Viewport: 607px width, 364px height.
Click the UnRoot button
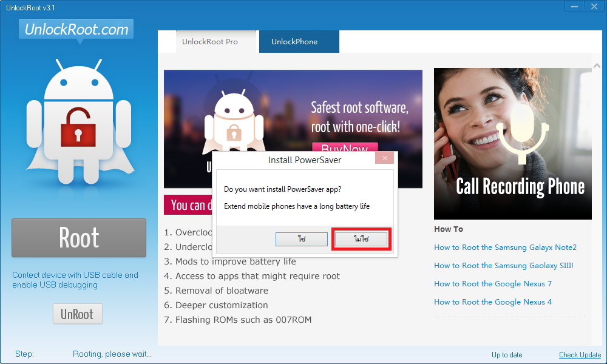(78, 314)
